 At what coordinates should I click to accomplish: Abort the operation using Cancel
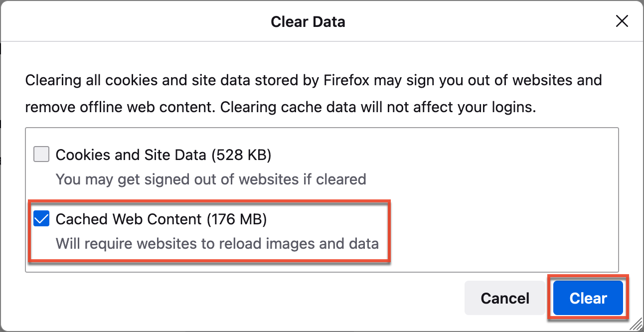pos(504,298)
